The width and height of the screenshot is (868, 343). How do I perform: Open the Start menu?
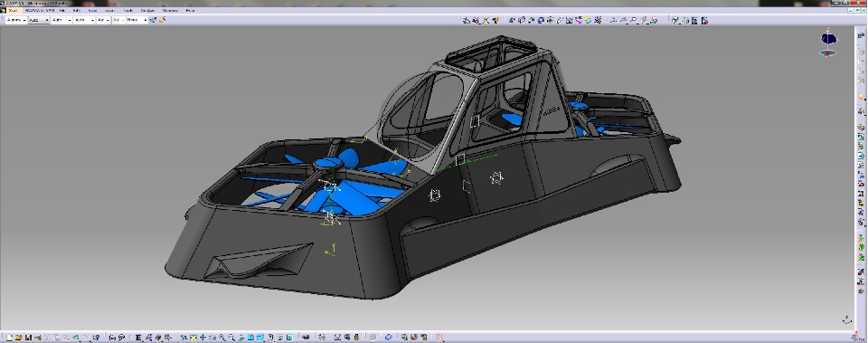pos(13,11)
